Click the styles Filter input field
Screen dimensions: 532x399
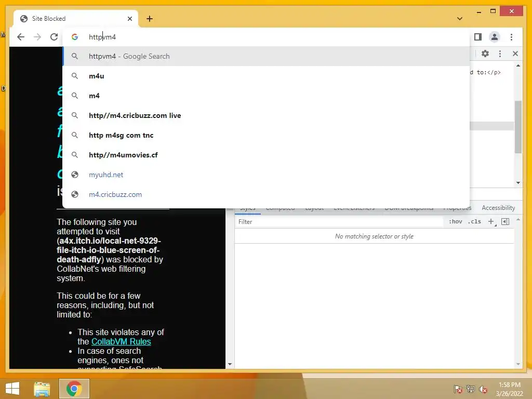[339, 221]
